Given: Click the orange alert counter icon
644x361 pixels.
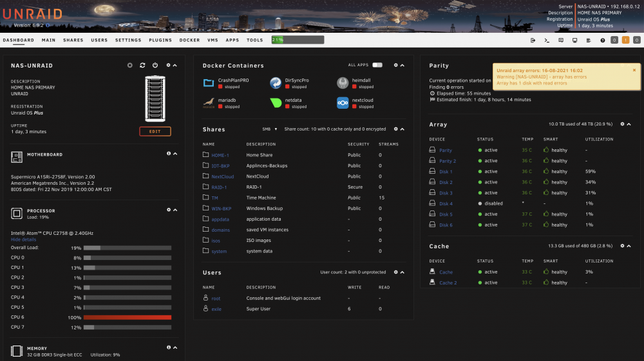Looking at the screenshot, I should click(x=625, y=40).
